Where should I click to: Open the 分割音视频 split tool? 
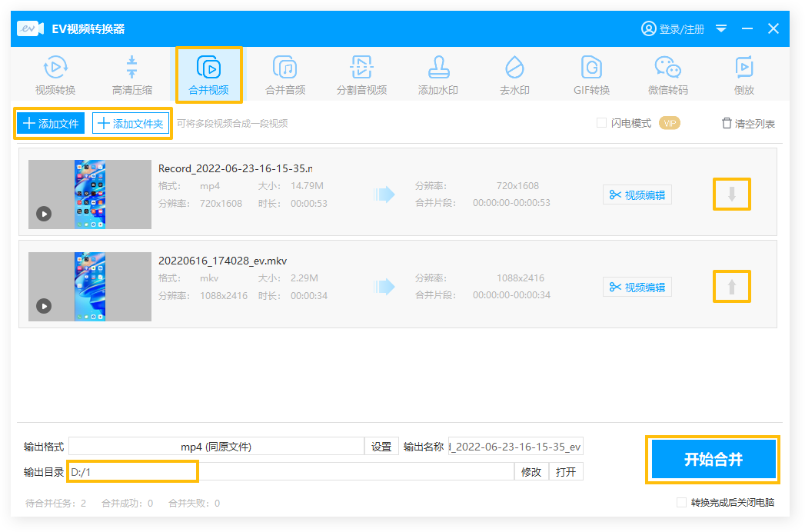pos(362,75)
